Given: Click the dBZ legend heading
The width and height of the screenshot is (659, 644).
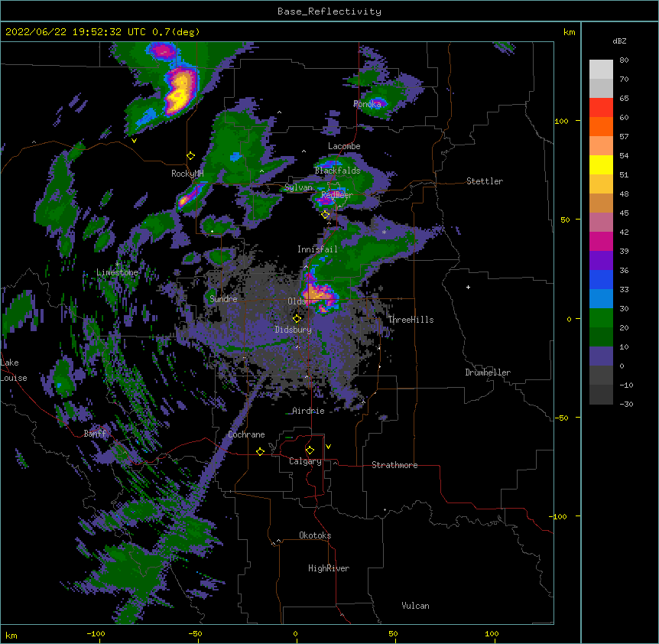Looking at the screenshot, I should [x=619, y=41].
